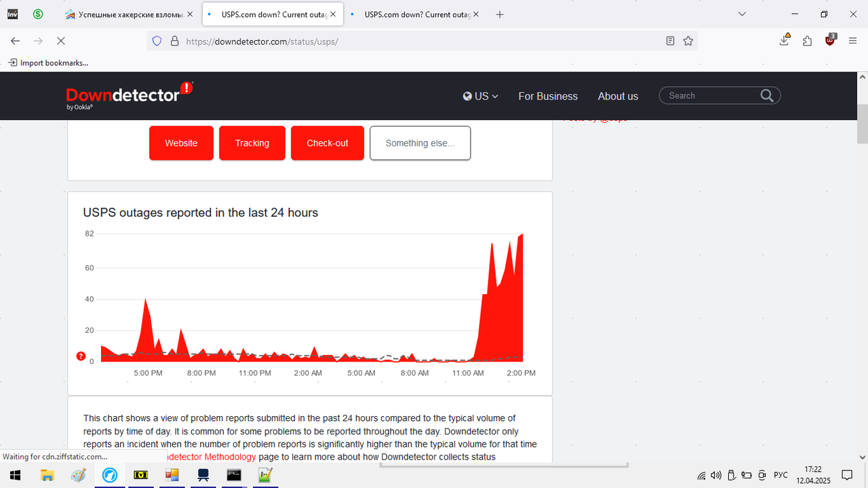Stop loading the page
The width and height of the screenshot is (868, 488).
pos(60,41)
